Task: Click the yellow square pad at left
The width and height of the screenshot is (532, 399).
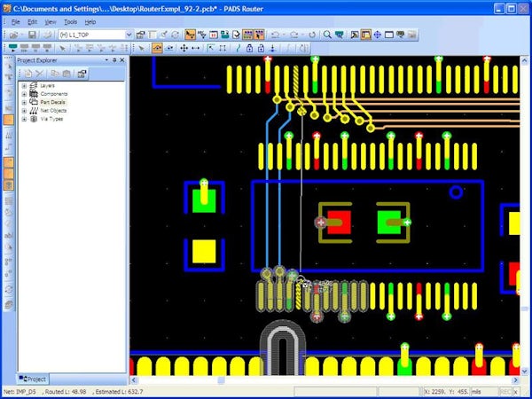Action: pos(204,252)
